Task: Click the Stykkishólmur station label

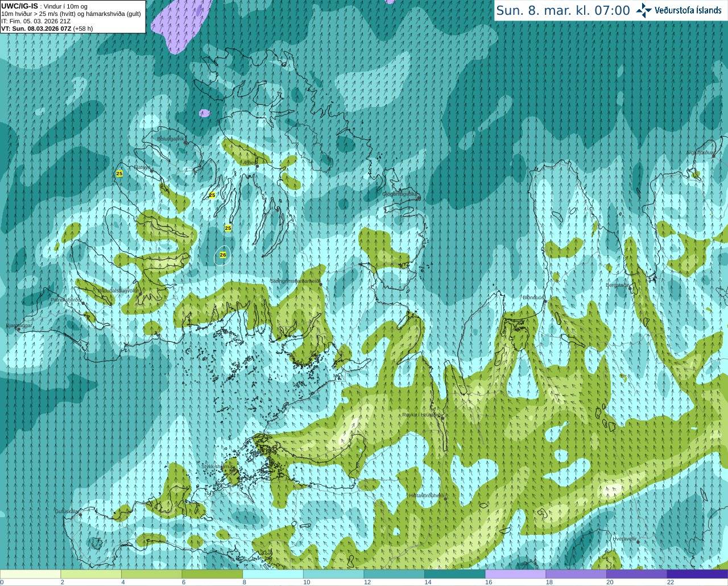Action: (x=218, y=467)
